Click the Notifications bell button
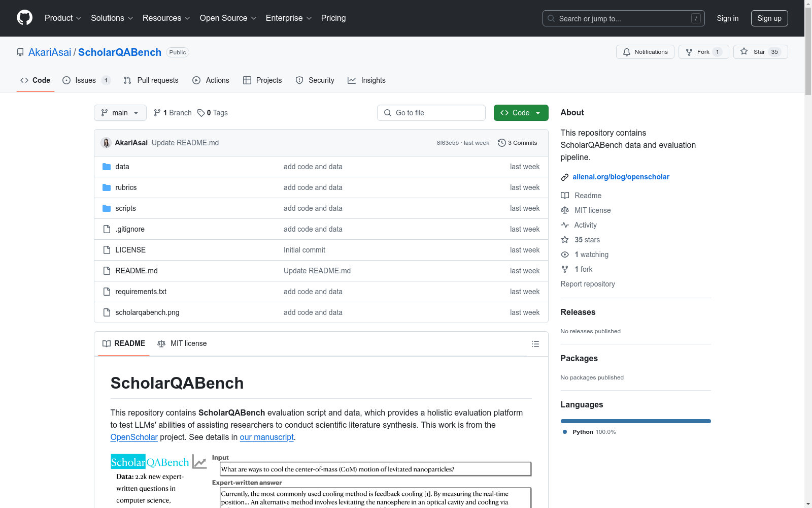Screen dimensions: 812x508 [x=645, y=52]
